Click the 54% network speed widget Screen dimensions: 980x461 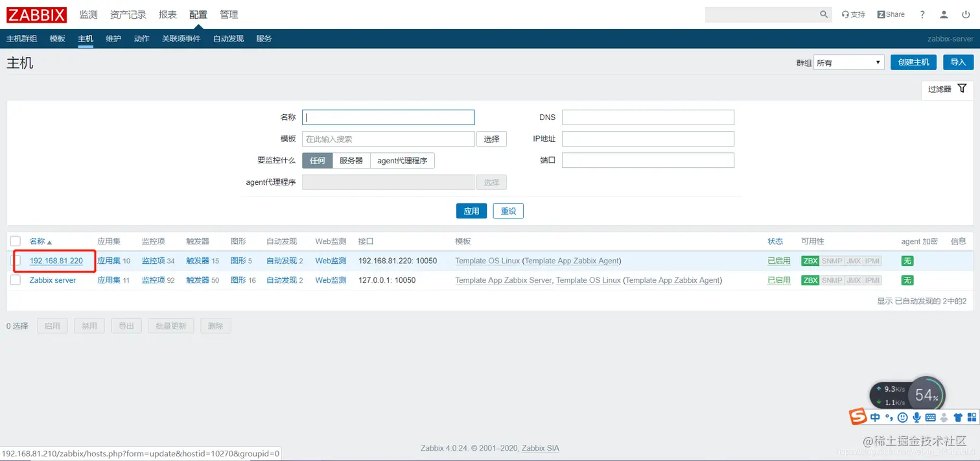click(926, 394)
